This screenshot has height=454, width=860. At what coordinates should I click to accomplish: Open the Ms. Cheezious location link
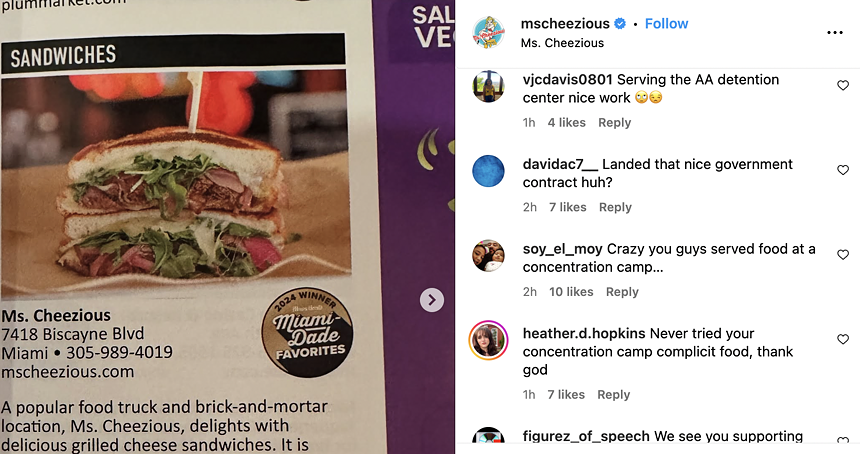coord(562,43)
